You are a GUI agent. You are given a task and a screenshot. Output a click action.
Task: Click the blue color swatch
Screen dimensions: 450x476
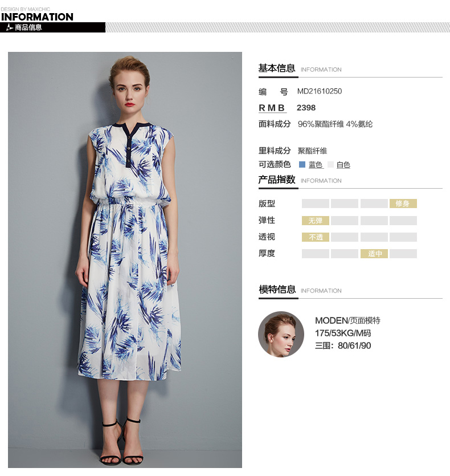click(x=302, y=165)
